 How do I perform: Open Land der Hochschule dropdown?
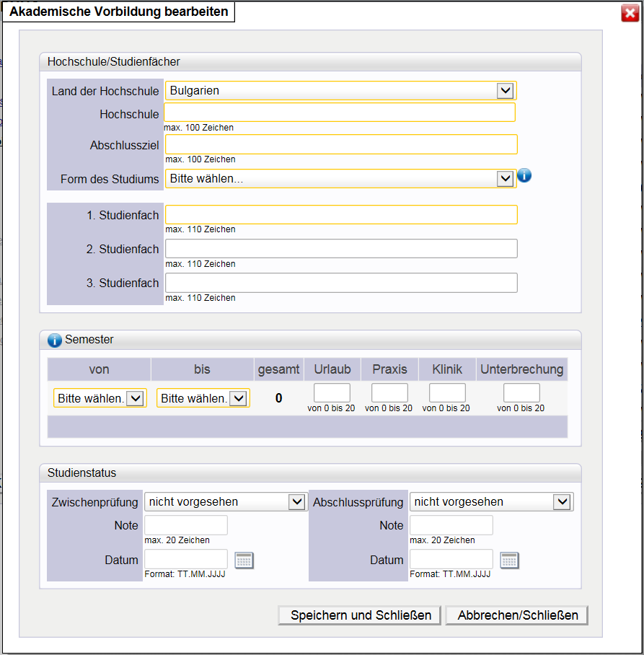pyautogui.click(x=340, y=91)
